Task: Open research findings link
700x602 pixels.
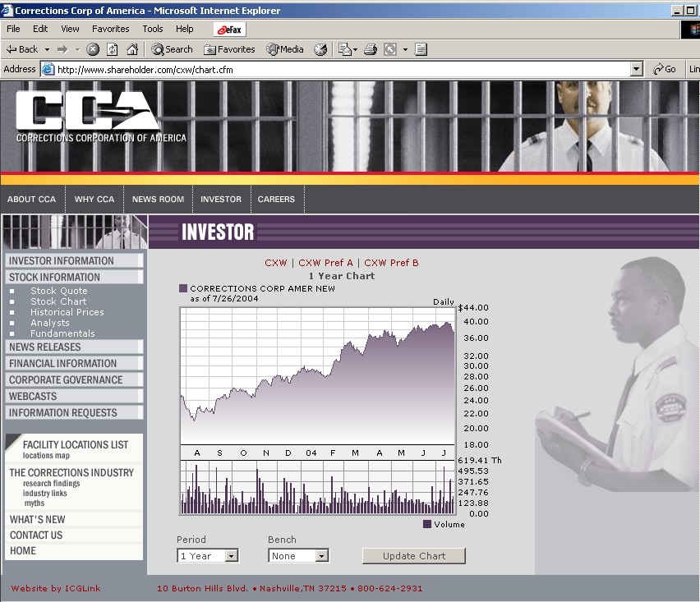Action: 51,483
